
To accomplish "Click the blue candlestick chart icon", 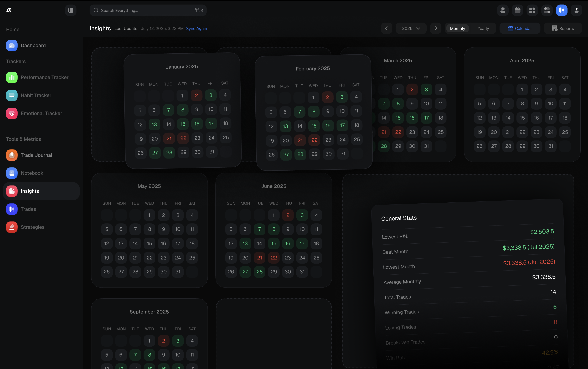I will [x=562, y=10].
